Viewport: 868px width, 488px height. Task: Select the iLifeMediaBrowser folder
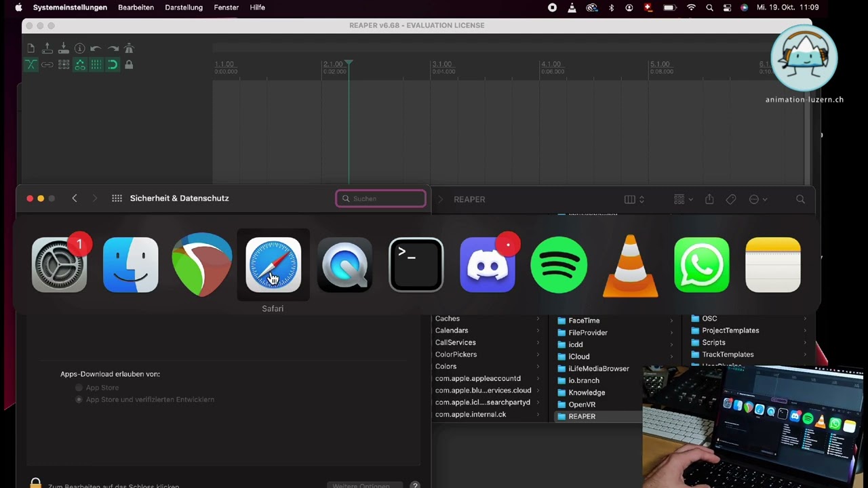pyautogui.click(x=599, y=369)
